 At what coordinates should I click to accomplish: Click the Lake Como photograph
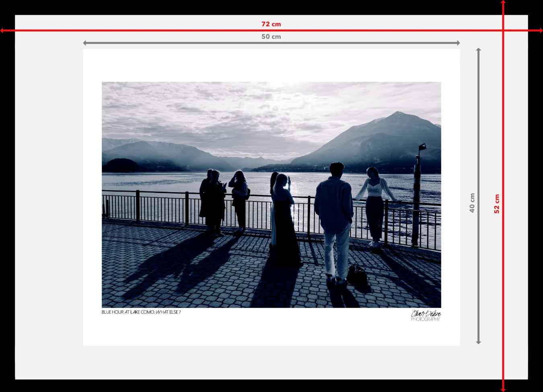pos(271,195)
